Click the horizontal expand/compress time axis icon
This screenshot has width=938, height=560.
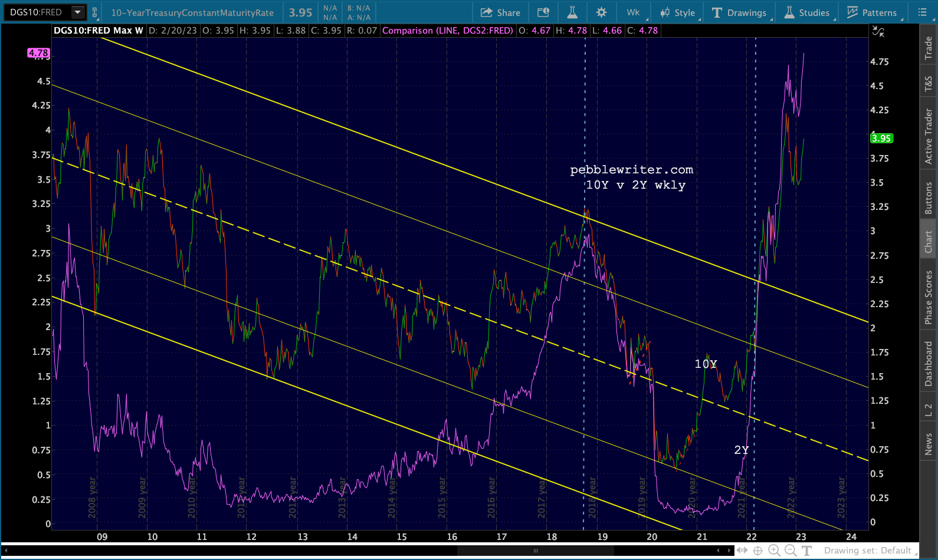[x=742, y=551]
